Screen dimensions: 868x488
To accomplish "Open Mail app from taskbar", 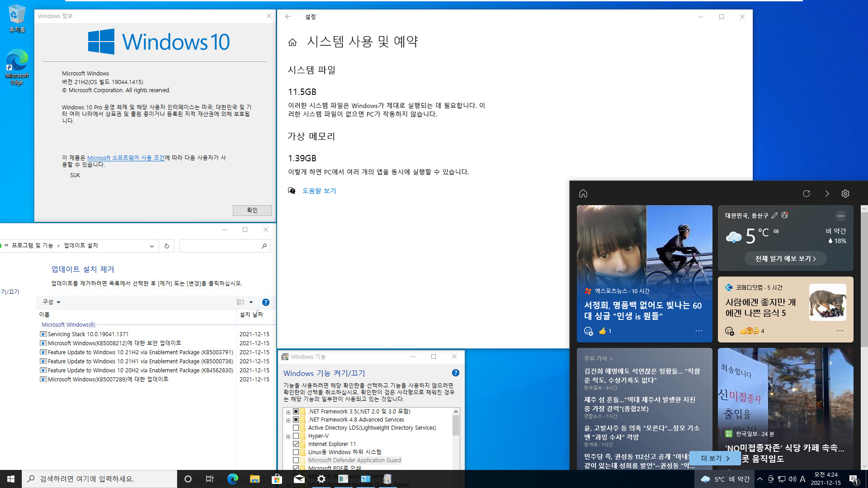I will 299,479.
